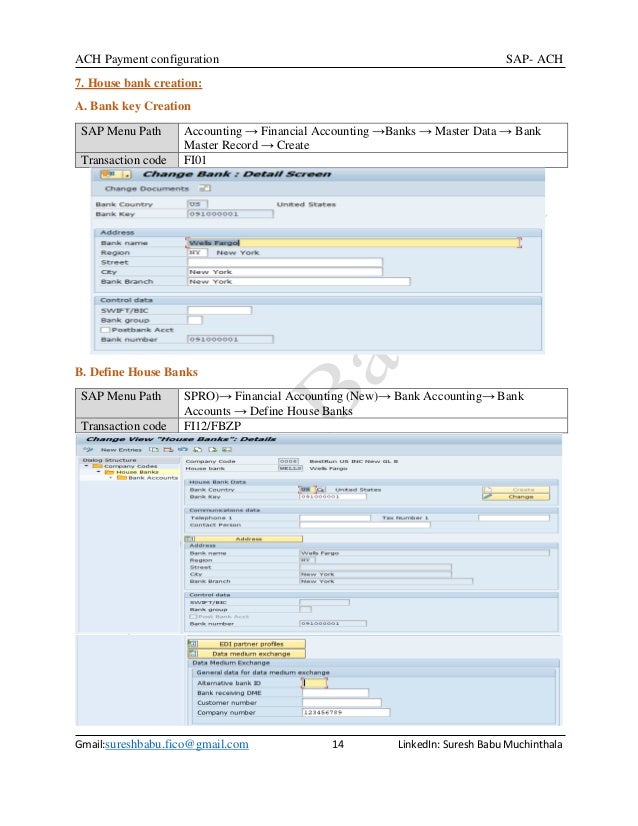Screen dimensions: 638x826
Task: Click the Company Codes folder icon
Action: [97, 466]
